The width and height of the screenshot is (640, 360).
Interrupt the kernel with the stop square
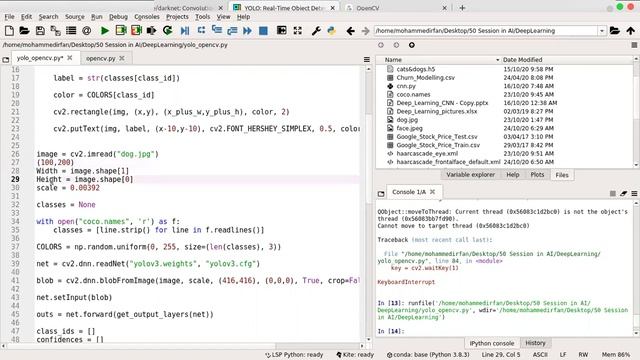613,193
